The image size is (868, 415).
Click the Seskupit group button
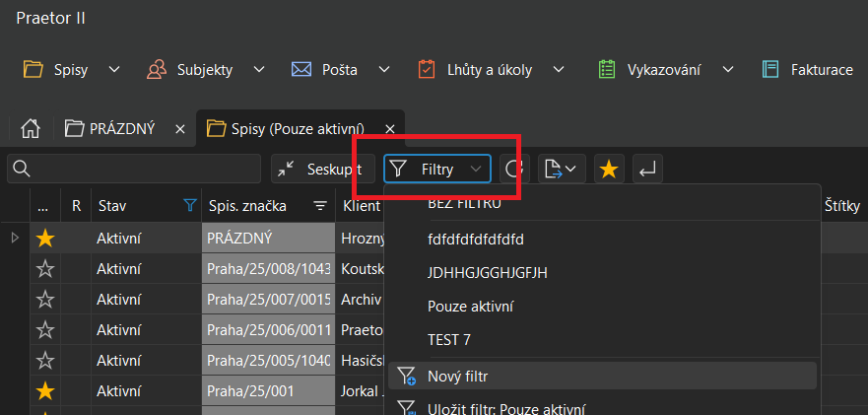coord(322,170)
